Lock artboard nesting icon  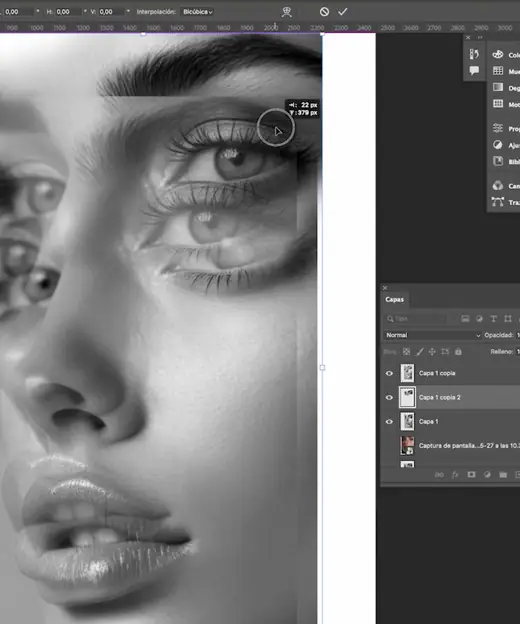pos(445,352)
